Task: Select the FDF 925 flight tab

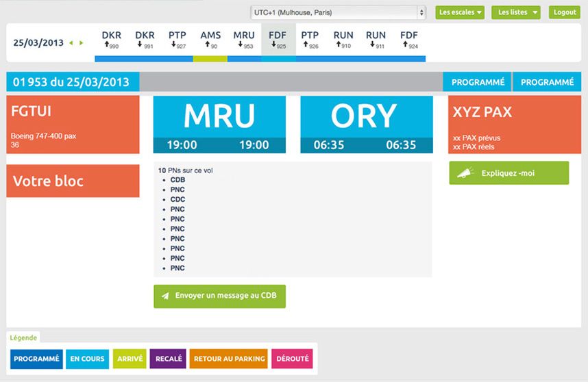Action: [277, 40]
